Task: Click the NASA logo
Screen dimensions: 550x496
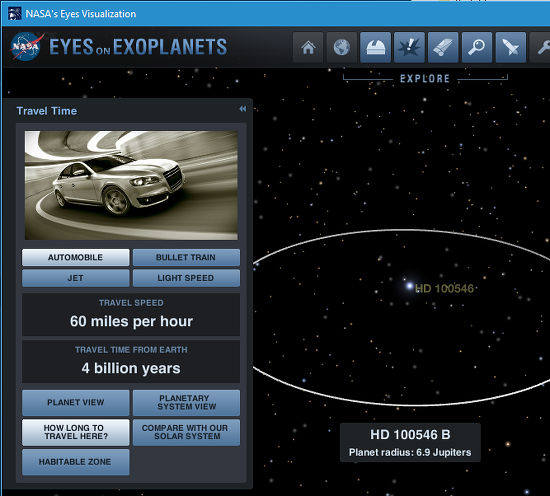Action: point(27,46)
